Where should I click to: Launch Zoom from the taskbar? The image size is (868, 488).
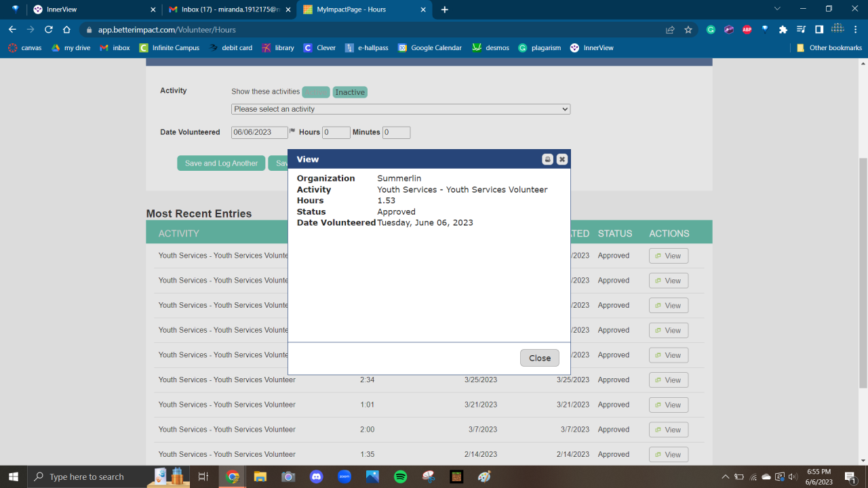tap(344, 476)
